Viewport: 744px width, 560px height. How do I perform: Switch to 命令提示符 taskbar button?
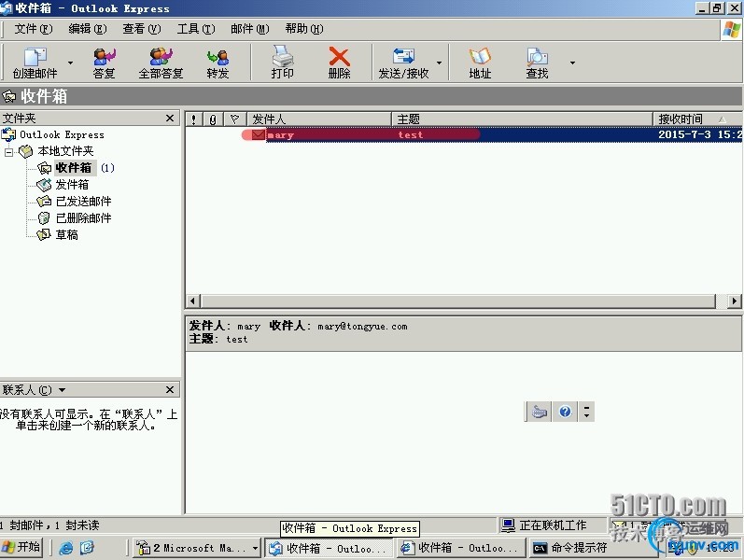coord(592,548)
